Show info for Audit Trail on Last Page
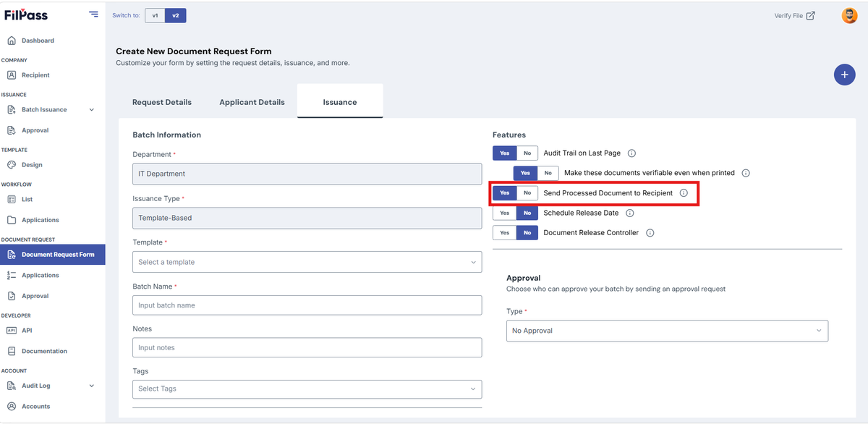This screenshot has width=868, height=424. (631, 153)
